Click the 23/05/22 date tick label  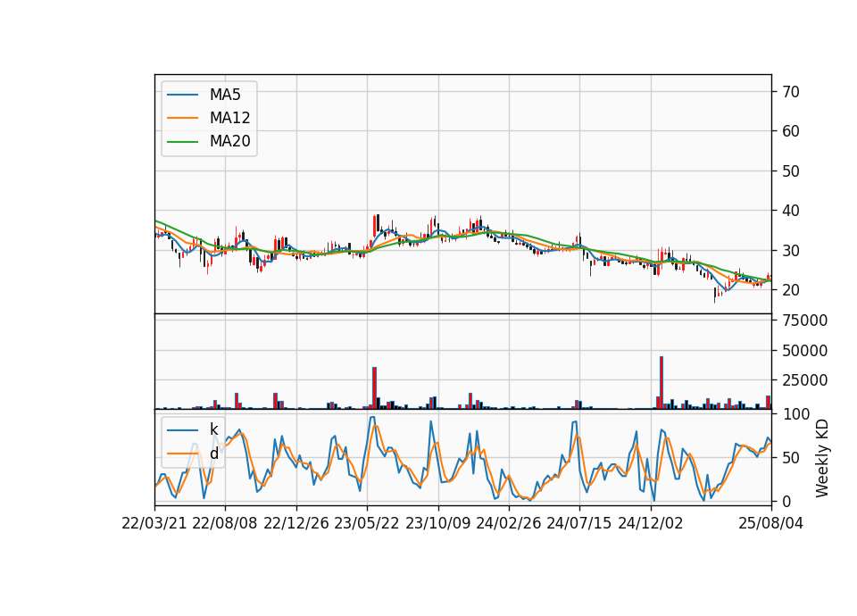pyautogui.click(x=366, y=523)
